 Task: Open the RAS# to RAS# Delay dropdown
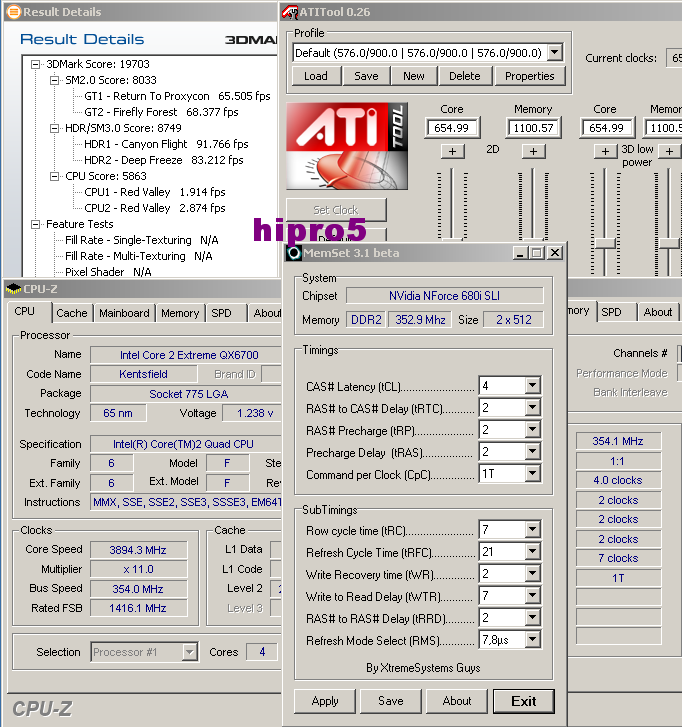pos(532,618)
